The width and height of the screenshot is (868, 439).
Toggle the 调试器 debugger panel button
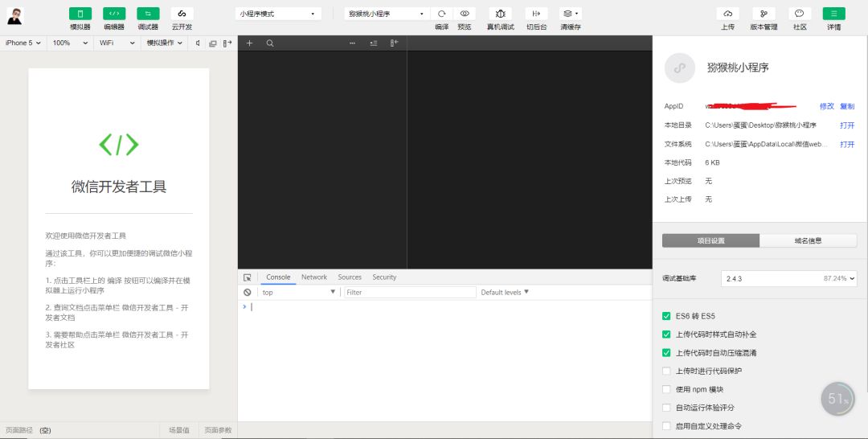coord(148,14)
